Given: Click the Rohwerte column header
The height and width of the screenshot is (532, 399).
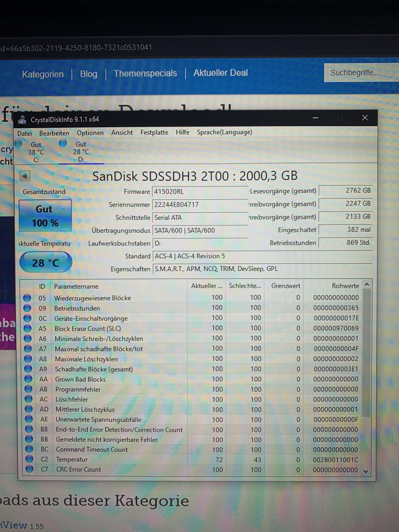Looking at the screenshot, I should (x=345, y=286).
